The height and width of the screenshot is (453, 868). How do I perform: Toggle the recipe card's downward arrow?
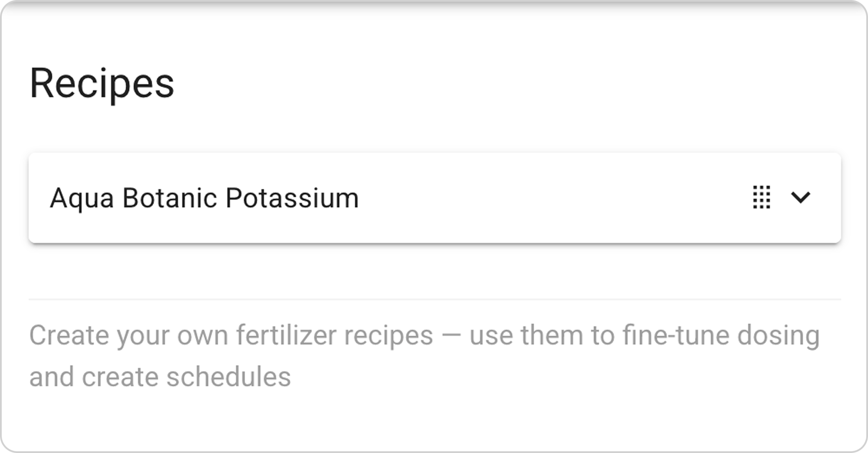(x=800, y=197)
